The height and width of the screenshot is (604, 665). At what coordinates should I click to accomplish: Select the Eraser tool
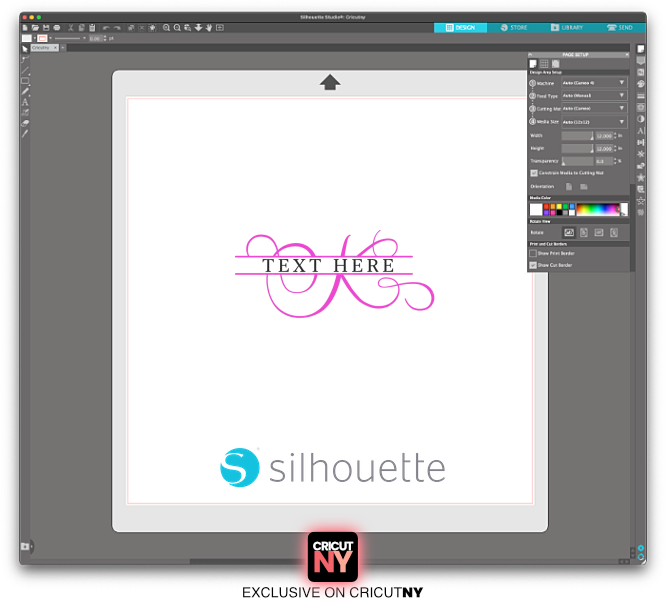25,122
